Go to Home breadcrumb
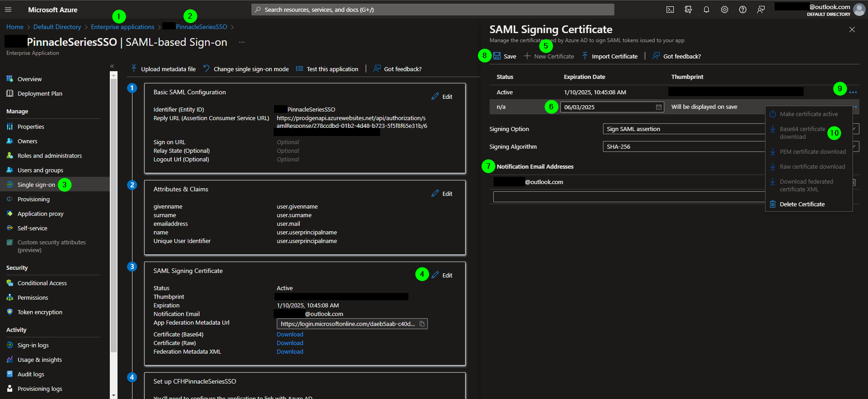 point(15,27)
